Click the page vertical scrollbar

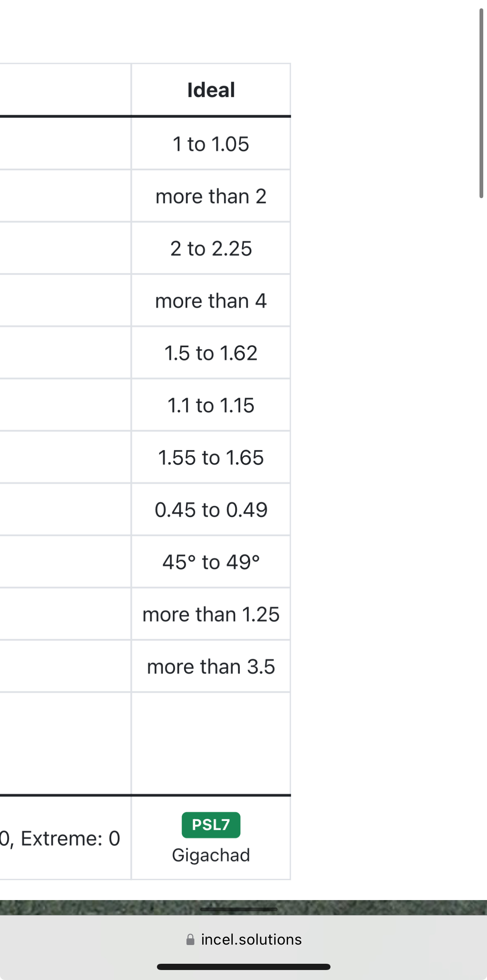pyautogui.click(x=481, y=103)
